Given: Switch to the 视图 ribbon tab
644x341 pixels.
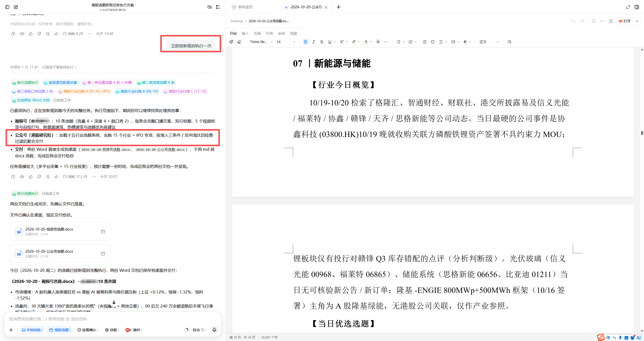Looking at the screenshot, I should point(294,33).
